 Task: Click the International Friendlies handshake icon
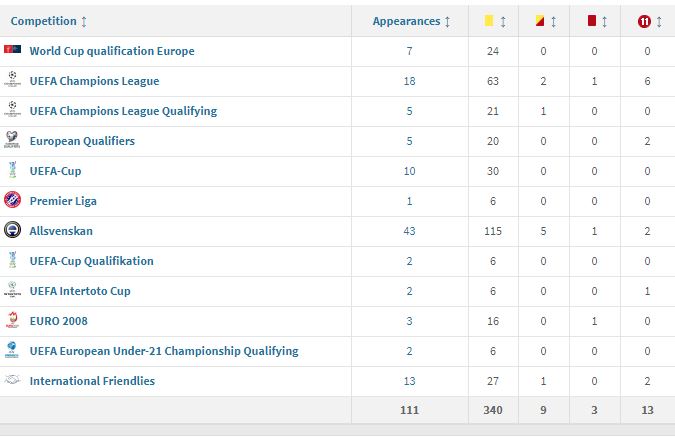(12, 380)
